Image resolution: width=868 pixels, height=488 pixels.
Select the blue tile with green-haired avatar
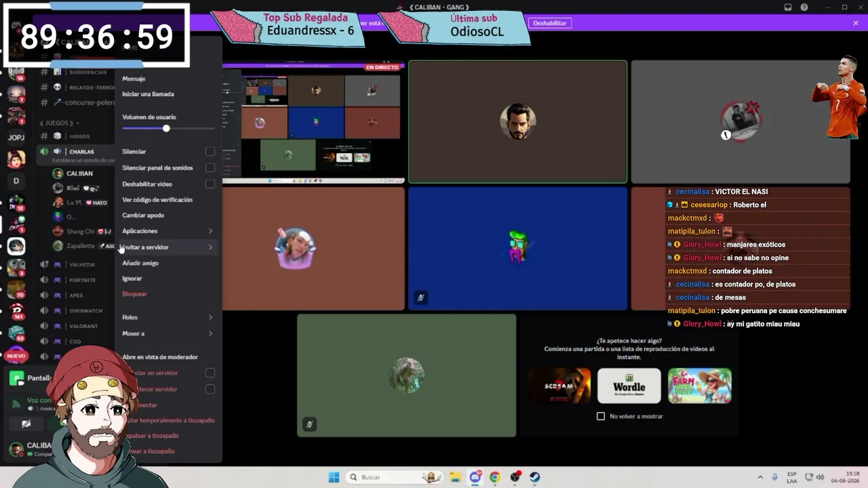[x=517, y=248]
